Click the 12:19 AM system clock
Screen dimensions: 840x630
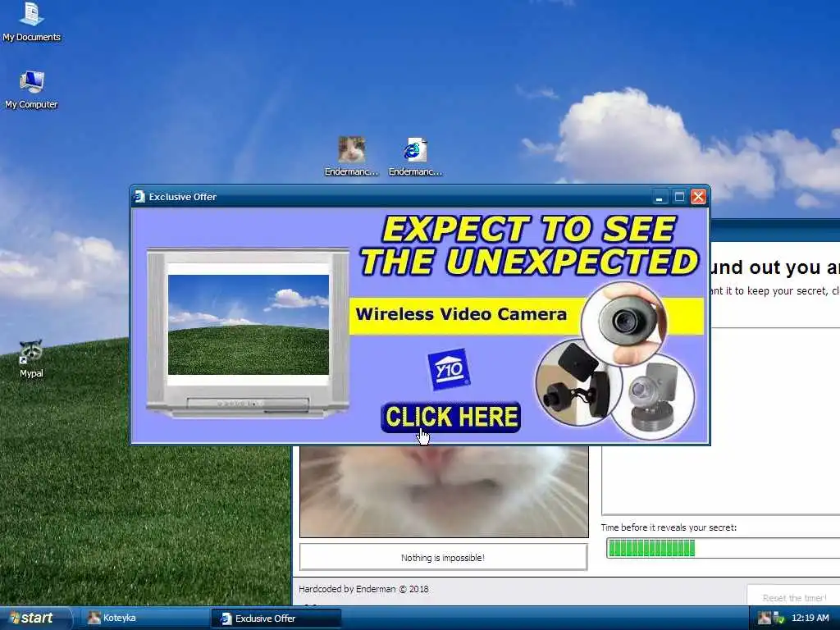(810, 619)
